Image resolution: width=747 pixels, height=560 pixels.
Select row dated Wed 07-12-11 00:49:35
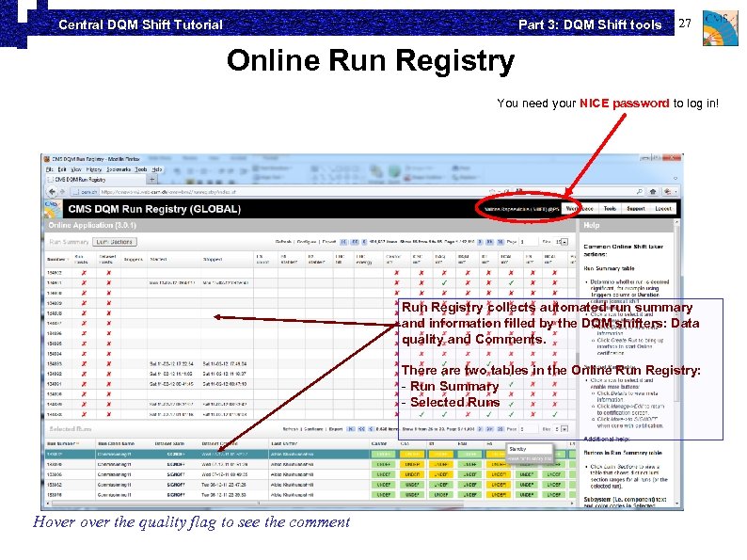tap(310, 474)
